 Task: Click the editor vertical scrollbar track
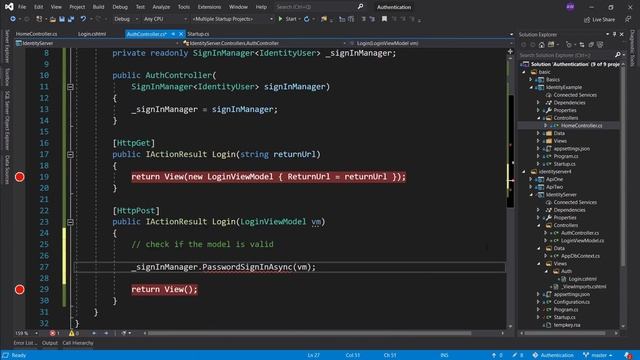point(510,191)
